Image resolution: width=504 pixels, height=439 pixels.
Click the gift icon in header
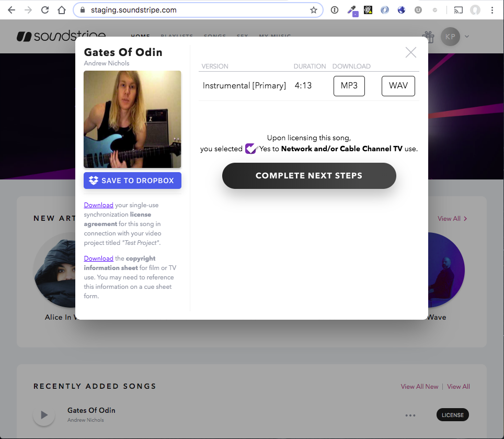click(428, 37)
